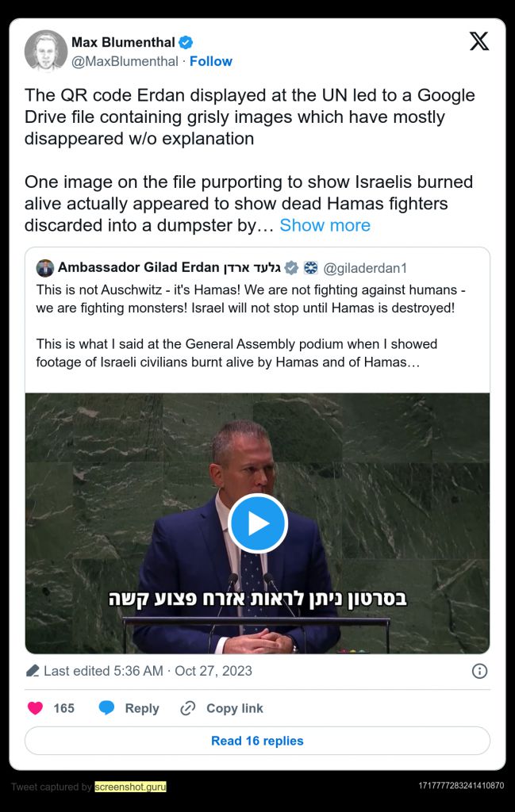Click Gilad Erdan's small avatar in the quoted tweet
Image resolution: width=515 pixels, height=812 pixels.
pyautogui.click(x=45, y=268)
